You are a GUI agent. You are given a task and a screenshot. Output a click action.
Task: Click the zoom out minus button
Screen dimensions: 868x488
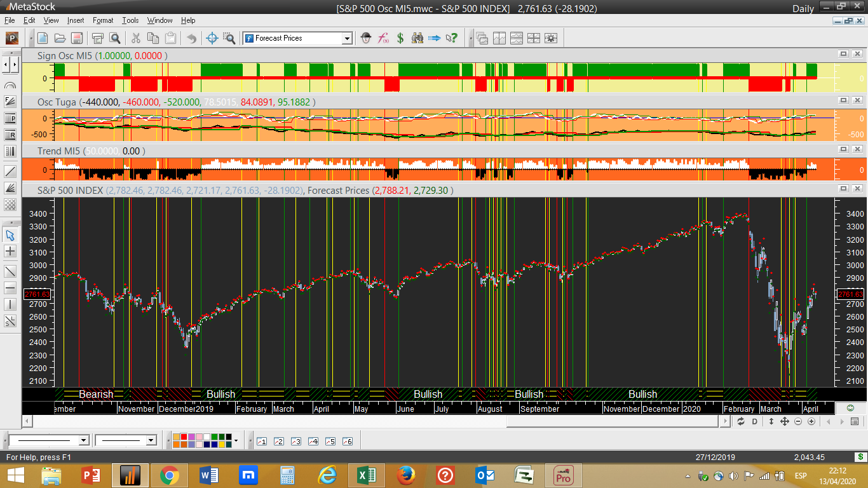click(798, 421)
